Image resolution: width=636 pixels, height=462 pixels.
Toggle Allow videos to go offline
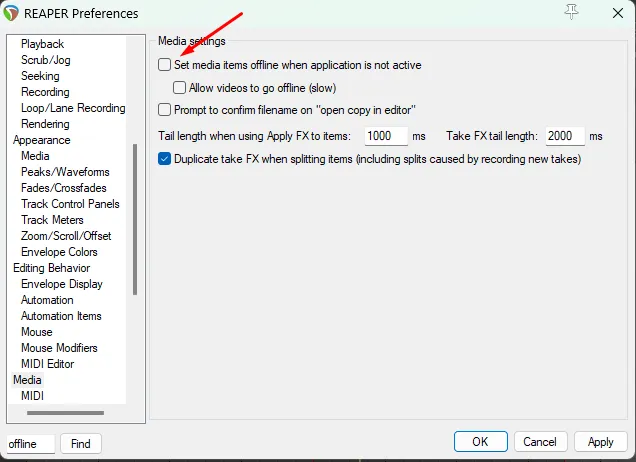coord(179,88)
